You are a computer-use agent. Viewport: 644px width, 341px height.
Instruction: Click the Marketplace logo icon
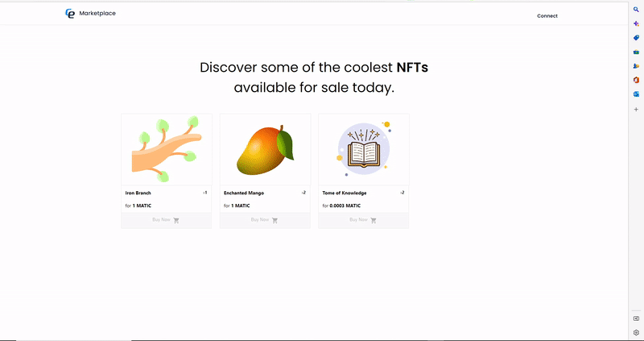coord(70,14)
